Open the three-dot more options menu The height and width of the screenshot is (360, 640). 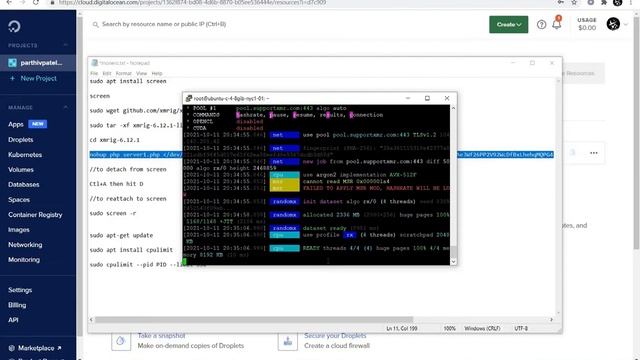[x=593, y=153]
